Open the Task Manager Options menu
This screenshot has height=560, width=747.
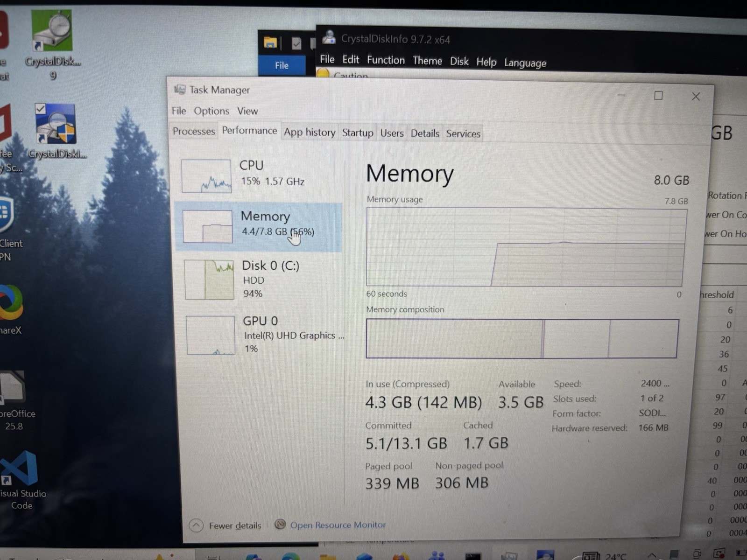[x=211, y=111]
